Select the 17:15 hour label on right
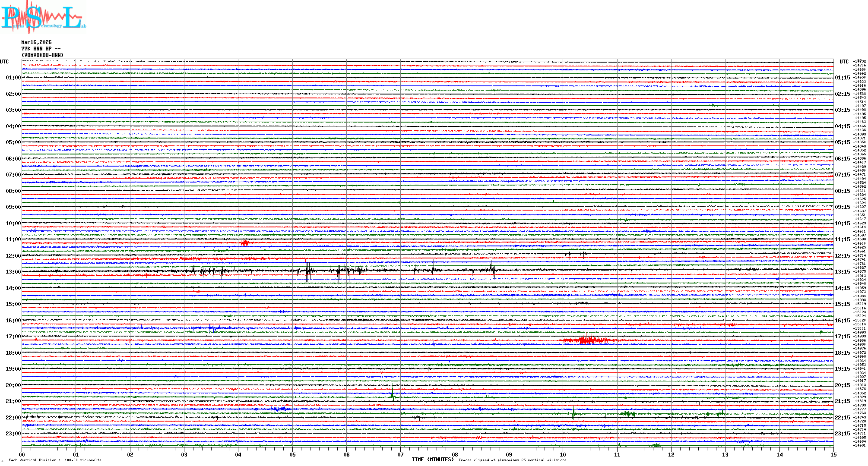 point(842,337)
